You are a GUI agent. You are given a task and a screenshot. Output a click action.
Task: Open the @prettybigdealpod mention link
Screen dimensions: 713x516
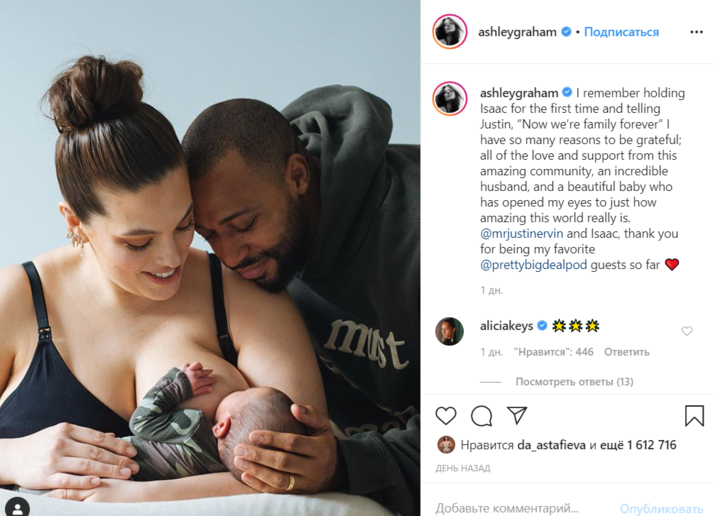[x=533, y=265]
